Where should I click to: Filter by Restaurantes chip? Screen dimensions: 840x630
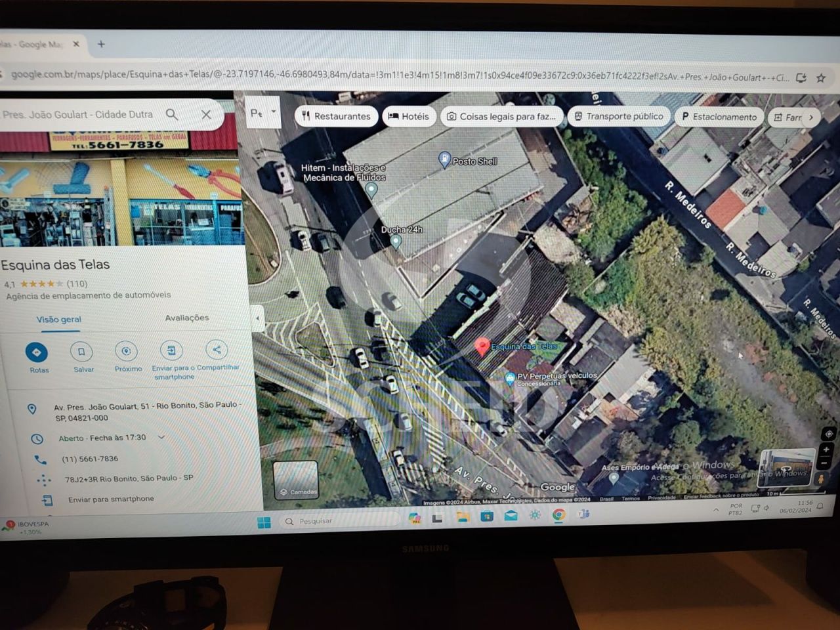(x=337, y=116)
